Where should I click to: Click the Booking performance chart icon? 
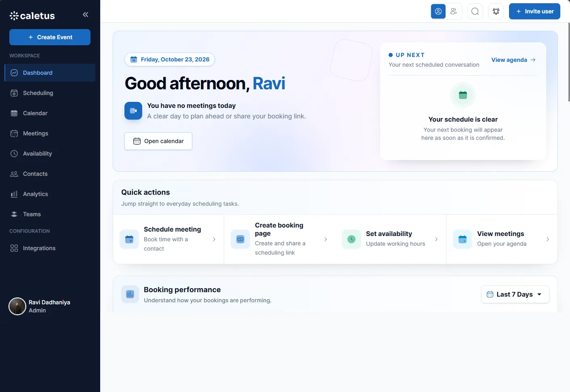[130, 294]
